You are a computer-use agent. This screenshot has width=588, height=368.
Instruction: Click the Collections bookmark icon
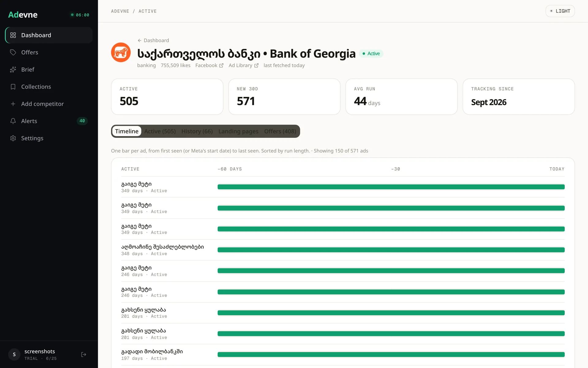tap(13, 87)
